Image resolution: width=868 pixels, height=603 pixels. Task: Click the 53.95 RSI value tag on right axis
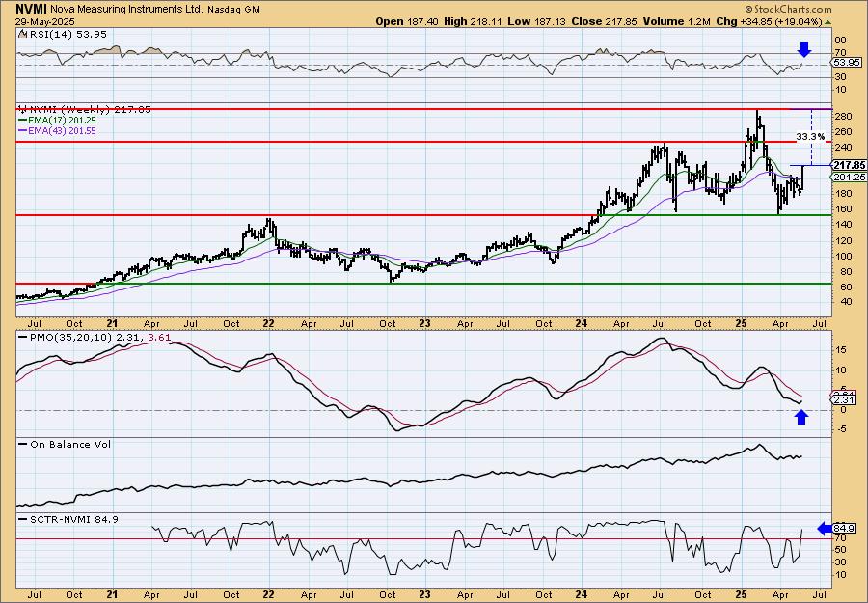(847, 63)
